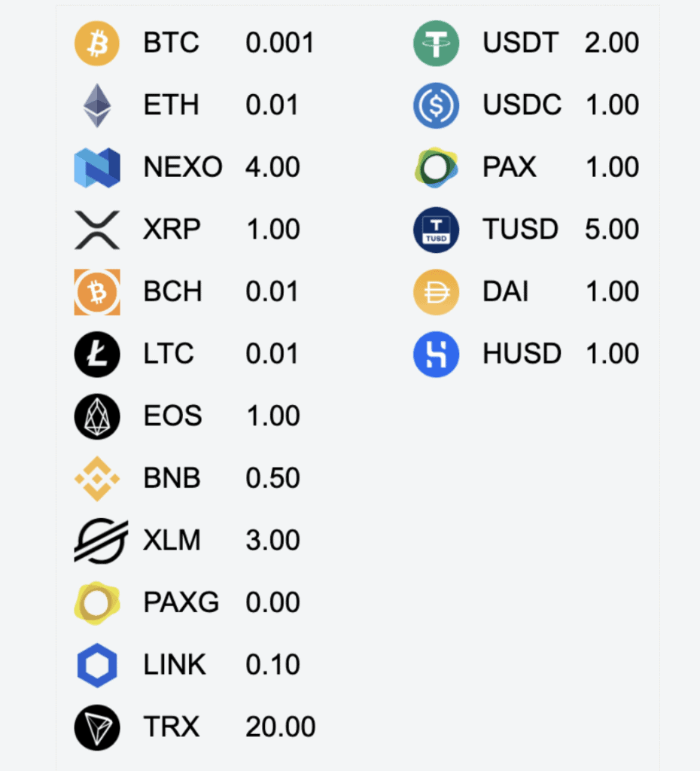Select the gold PAXG ring icon

click(x=97, y=603)
